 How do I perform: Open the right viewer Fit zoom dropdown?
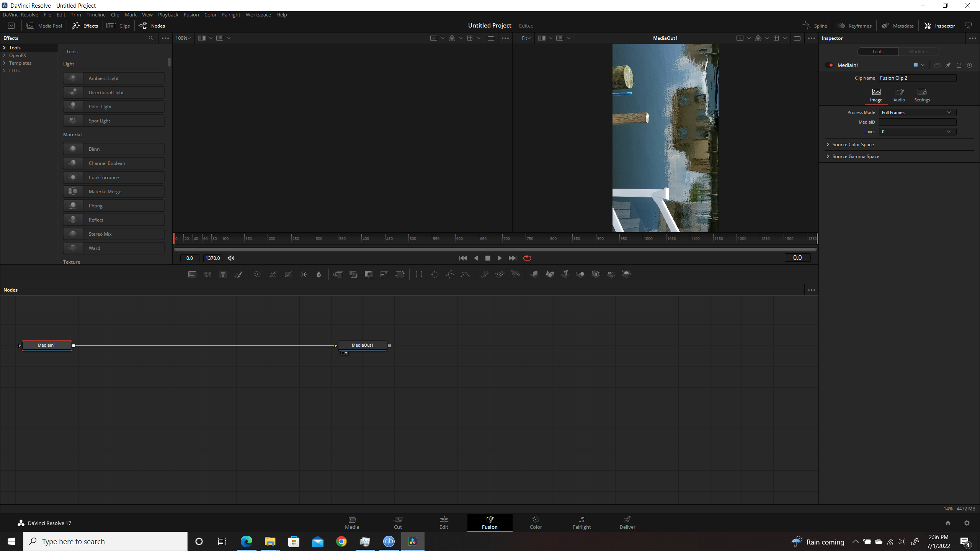(x=526, y=38)
